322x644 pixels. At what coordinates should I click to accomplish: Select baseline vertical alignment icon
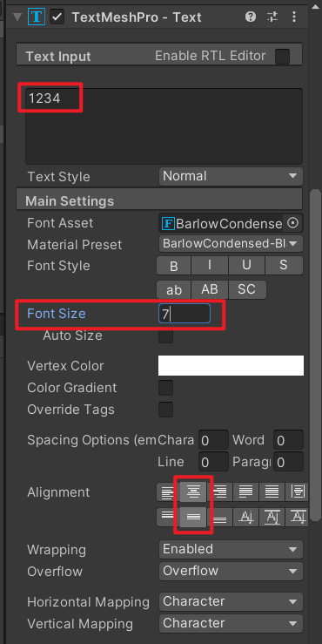pyautogui.click(x=245, y=517)
